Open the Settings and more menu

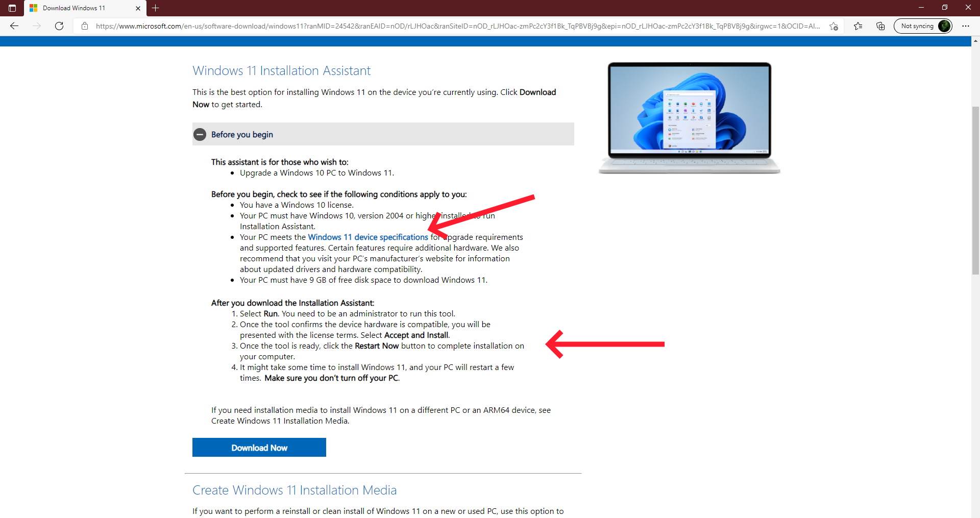[x=965, y=26]
